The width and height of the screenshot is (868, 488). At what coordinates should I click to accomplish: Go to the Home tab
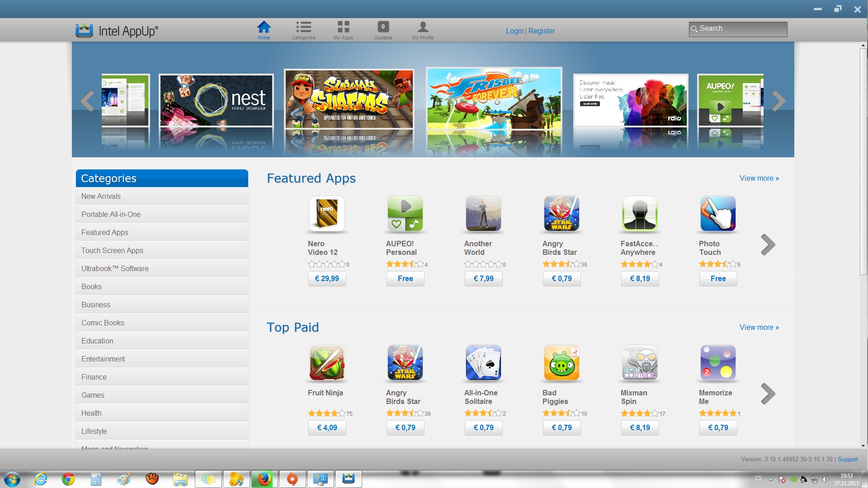point(264,30)
